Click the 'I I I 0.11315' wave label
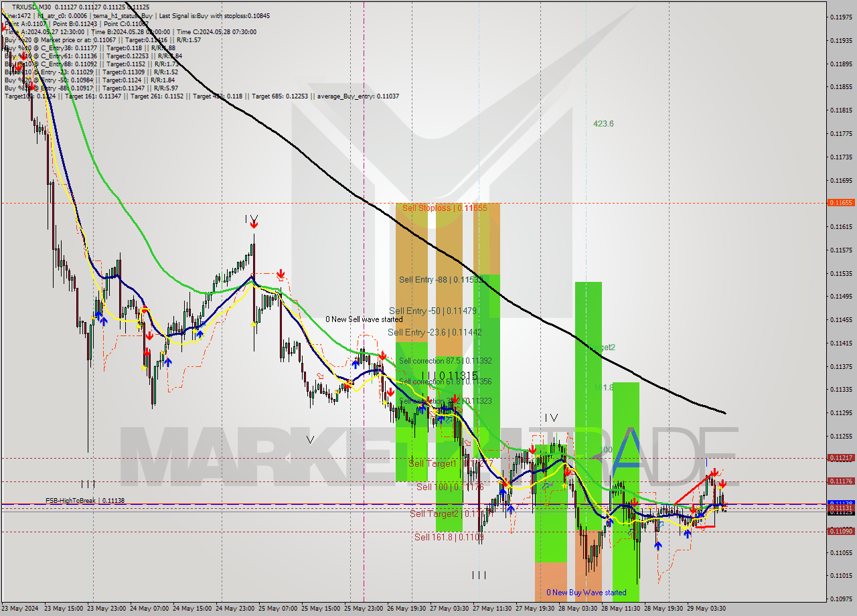The width and height of the screenshot is (857, 616). click(449, 376)
